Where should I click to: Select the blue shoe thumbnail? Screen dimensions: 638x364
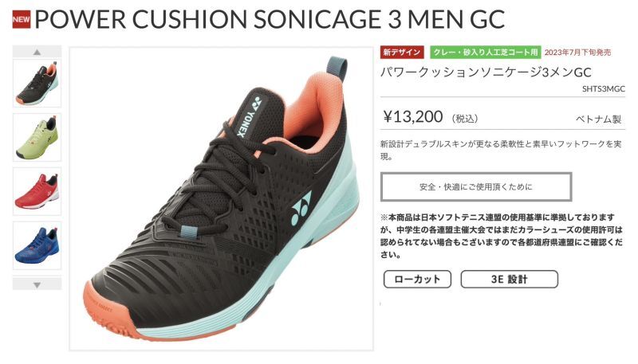click(x=37, y=245)
